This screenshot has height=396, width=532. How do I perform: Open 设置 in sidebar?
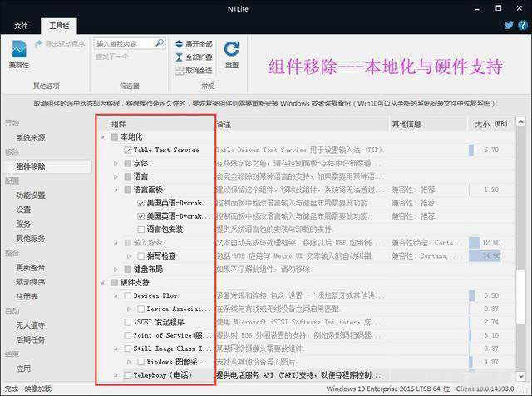[x=23, y=210]
